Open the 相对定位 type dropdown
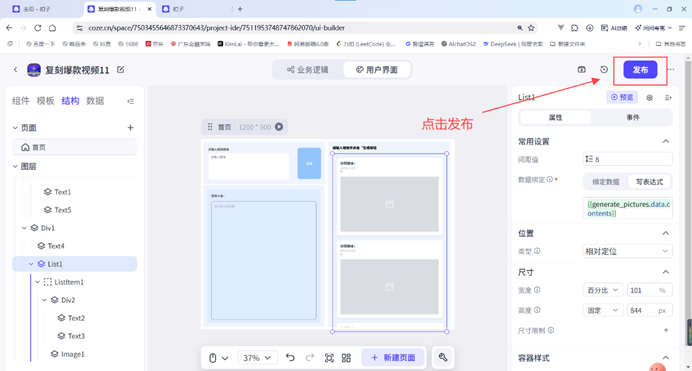 tap(627, 251)
